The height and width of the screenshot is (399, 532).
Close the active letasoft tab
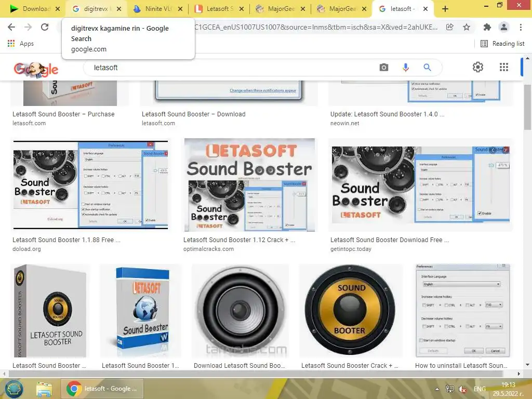pyautogui.click(x=425, y=9)
